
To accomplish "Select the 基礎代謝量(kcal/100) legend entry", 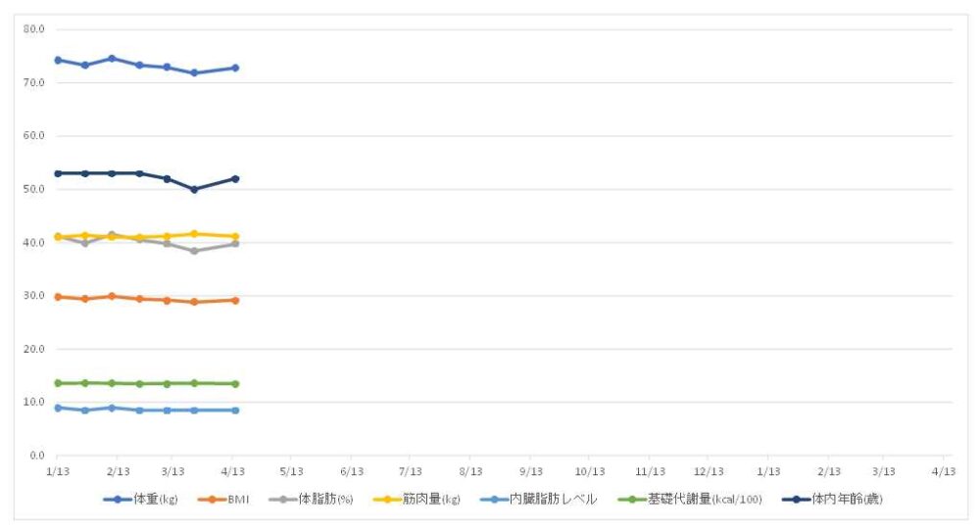I will pos(690,499).
